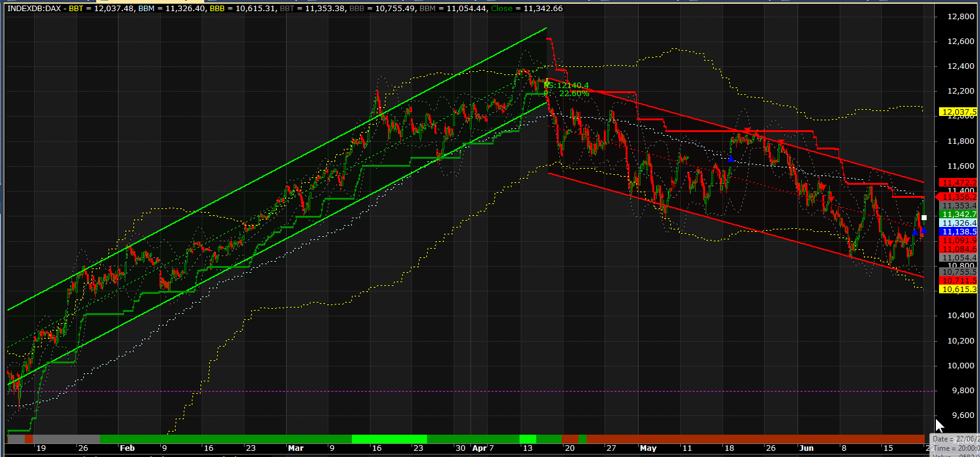Click the 12,200 price axis label
Image resolution: width=980 pixels, height=457 pixels.
pos(961,91)
